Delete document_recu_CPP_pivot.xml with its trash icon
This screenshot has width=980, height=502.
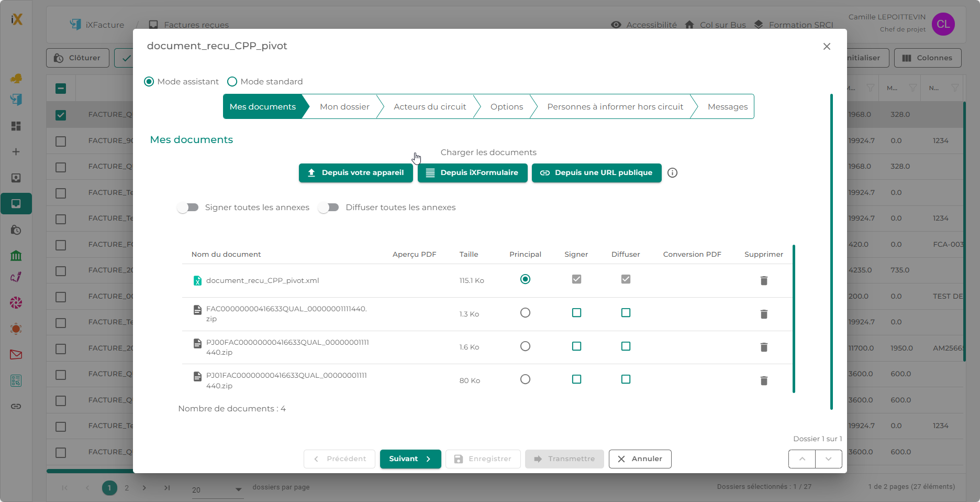764,281
